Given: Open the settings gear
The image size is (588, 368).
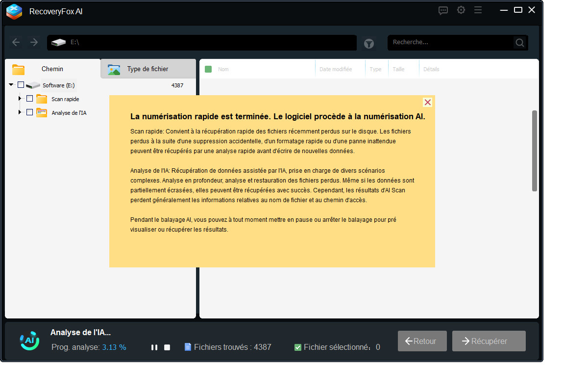Looking at the screenshot, I should point(461,10).
